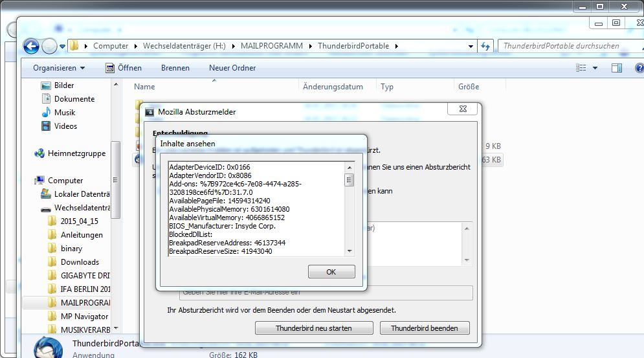Click scroll up arrow in comment box

click(467, 229)
